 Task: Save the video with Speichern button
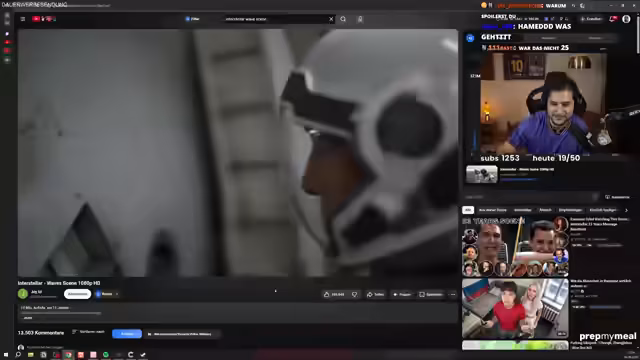pos(431,294)
